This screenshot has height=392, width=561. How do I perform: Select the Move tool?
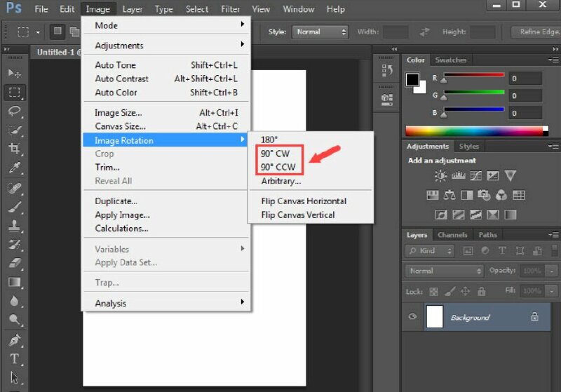tap(14, 74)
